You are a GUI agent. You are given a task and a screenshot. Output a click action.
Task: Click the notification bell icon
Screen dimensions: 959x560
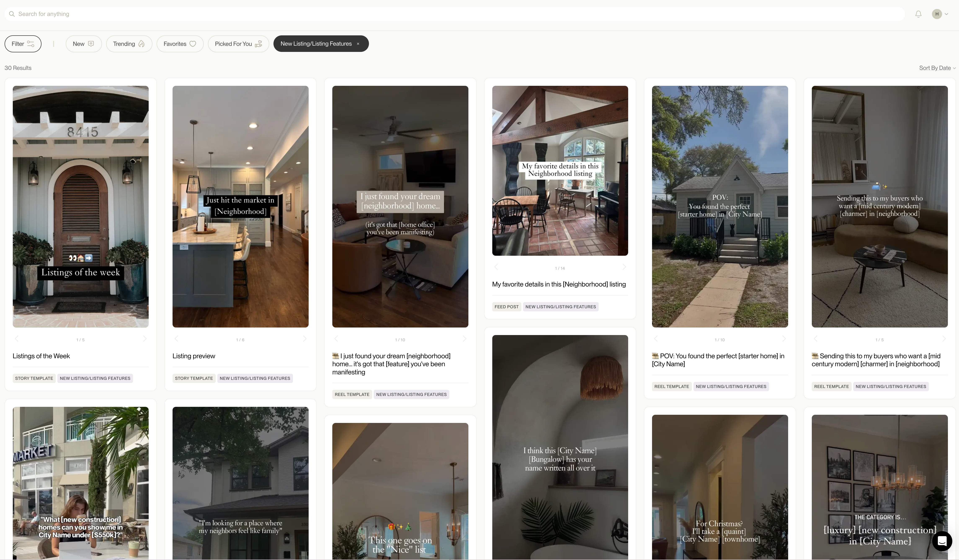(918, 13)
